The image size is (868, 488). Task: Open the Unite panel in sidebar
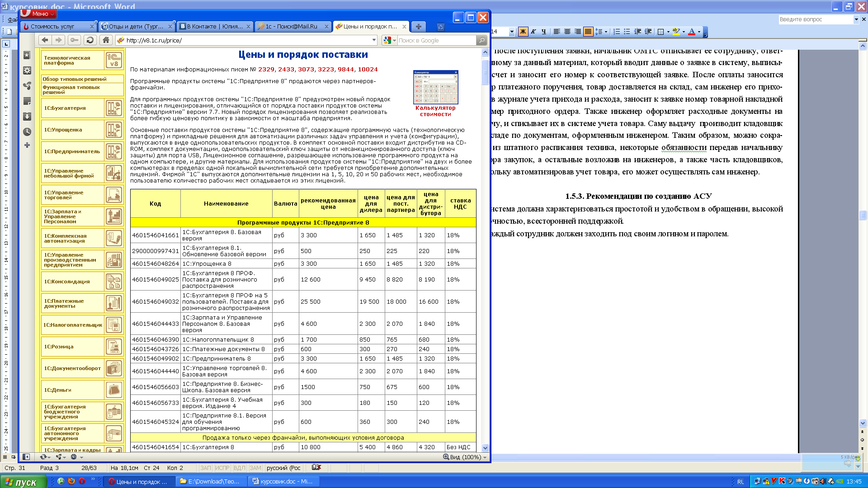click(x=27, y=86)
